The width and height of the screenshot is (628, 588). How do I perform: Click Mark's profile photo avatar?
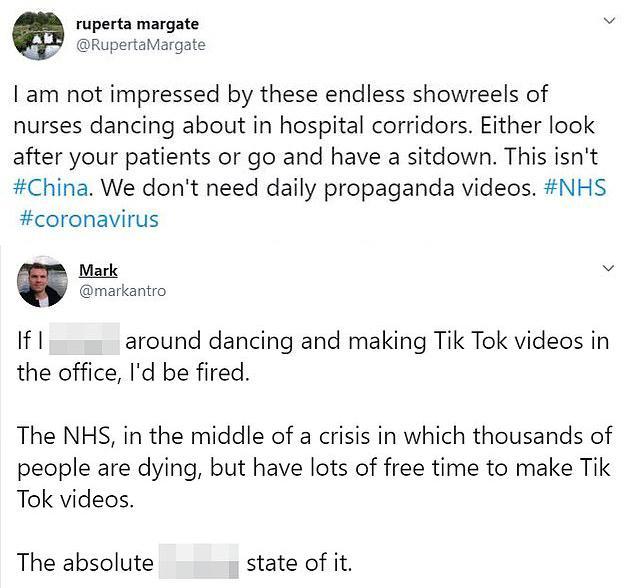coord(43,281)
